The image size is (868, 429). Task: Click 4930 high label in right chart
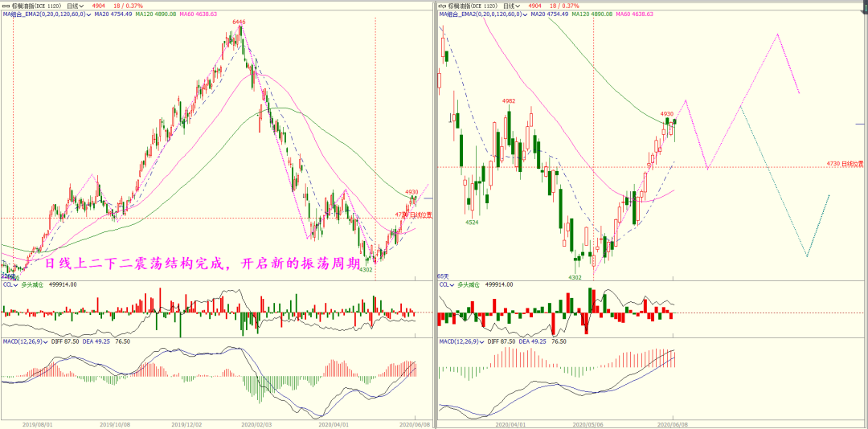click(667, 113)
